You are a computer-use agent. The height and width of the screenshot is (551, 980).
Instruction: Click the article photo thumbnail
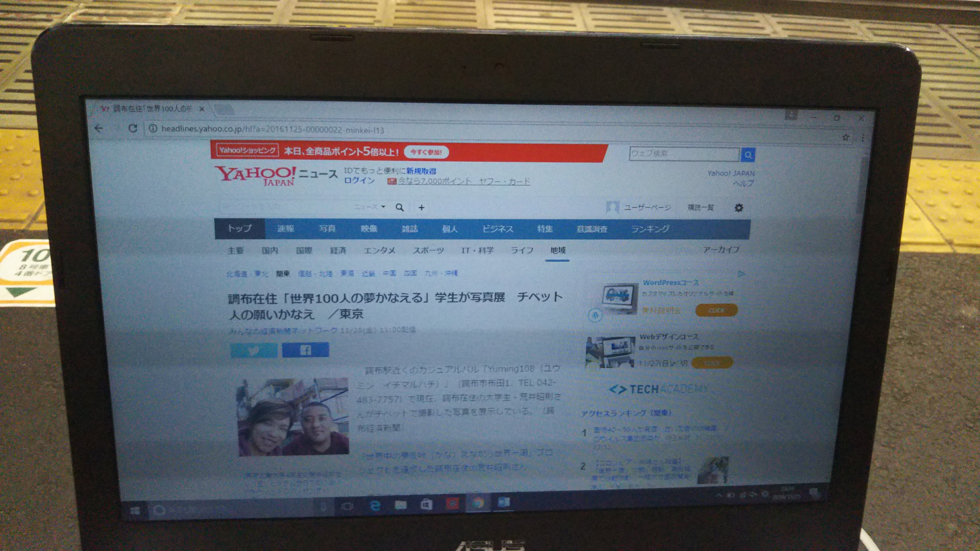point(293,417)
